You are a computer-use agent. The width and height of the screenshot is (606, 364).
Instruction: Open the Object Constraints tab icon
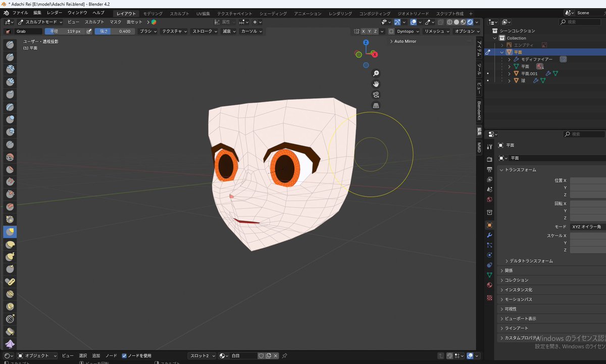click(489, 265)
